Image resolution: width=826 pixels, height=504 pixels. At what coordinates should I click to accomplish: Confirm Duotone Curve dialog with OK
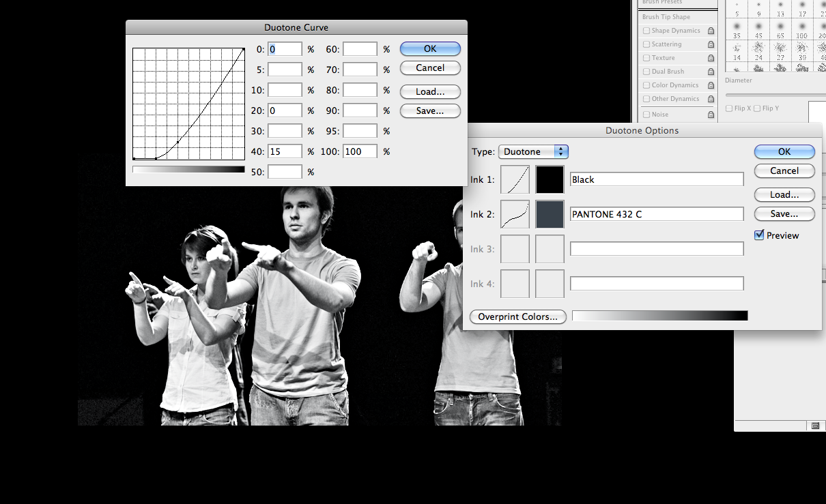coord(430,49)
